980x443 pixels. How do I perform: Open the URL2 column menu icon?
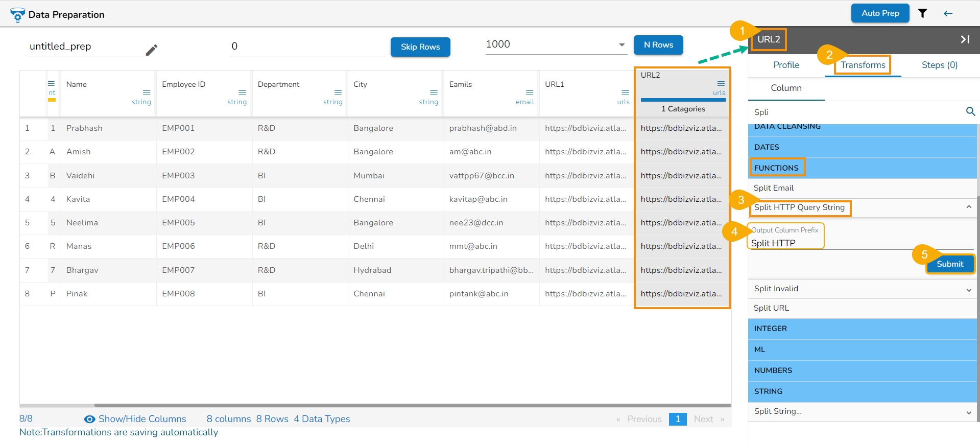coord(721,83)
